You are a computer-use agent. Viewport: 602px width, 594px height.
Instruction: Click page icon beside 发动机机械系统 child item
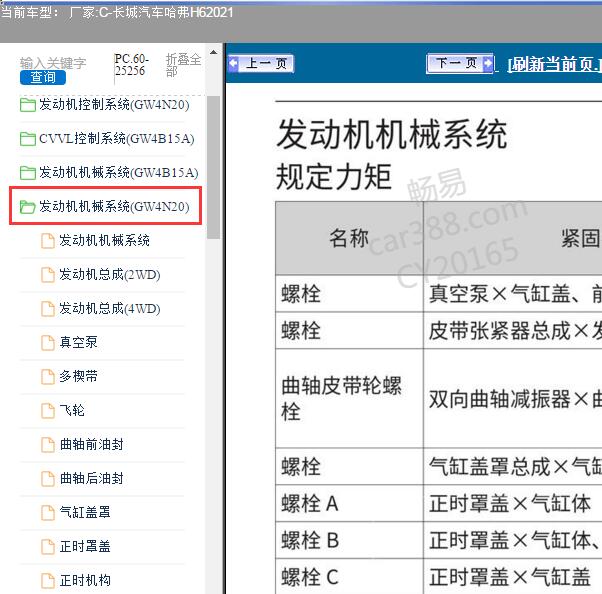[48, 241]
